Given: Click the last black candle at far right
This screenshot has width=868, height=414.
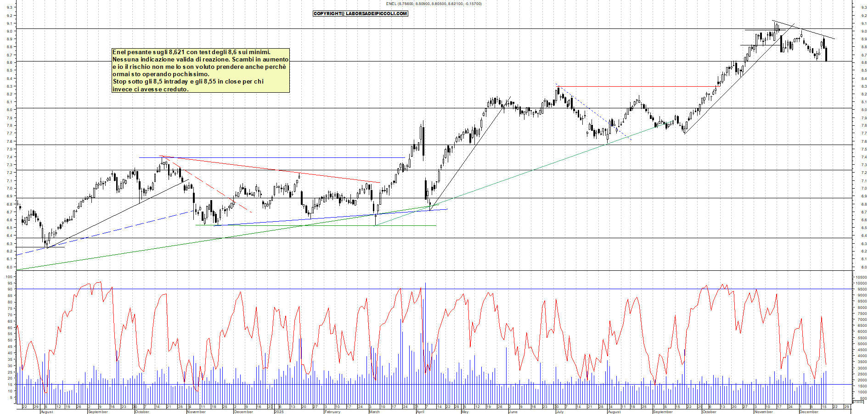Looking at the screenshot, I should (x=826, y=55).
